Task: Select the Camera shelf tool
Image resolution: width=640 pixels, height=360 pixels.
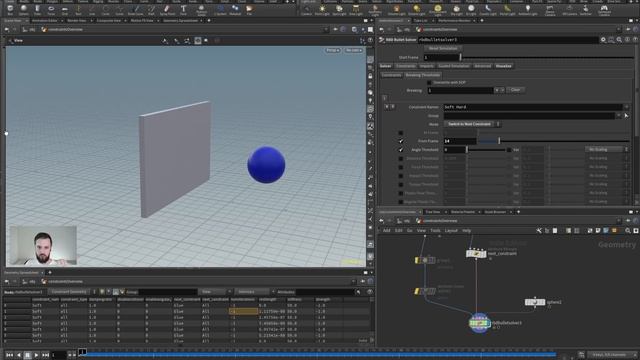Action: click(x=306, y=10)
